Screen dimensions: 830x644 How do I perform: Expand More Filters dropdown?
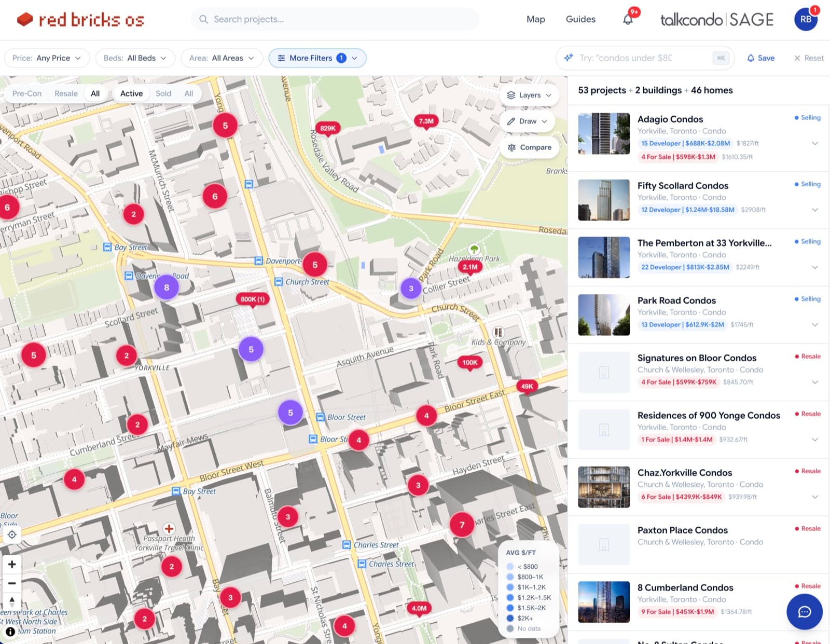(x=317, y=58)
